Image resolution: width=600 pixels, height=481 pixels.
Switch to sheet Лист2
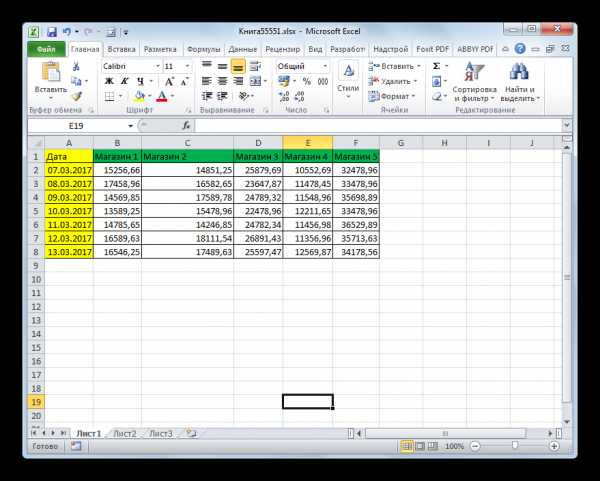click(x=125, y=434)
